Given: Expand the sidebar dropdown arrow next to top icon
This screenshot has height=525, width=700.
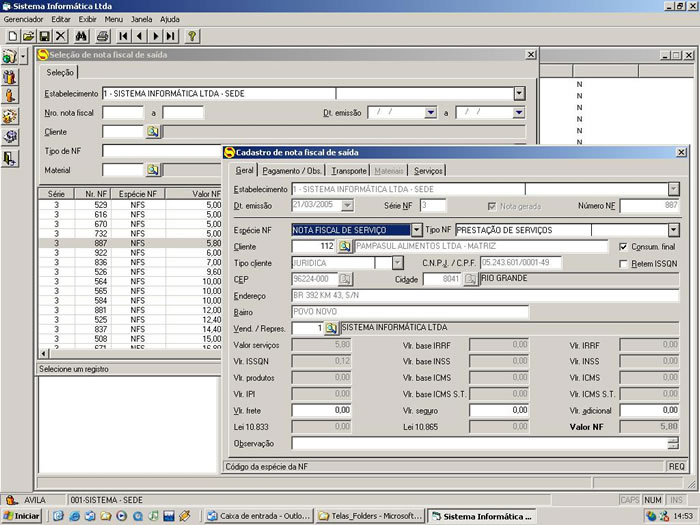Looking at the screenshot, I should click(x=23, y=56).
